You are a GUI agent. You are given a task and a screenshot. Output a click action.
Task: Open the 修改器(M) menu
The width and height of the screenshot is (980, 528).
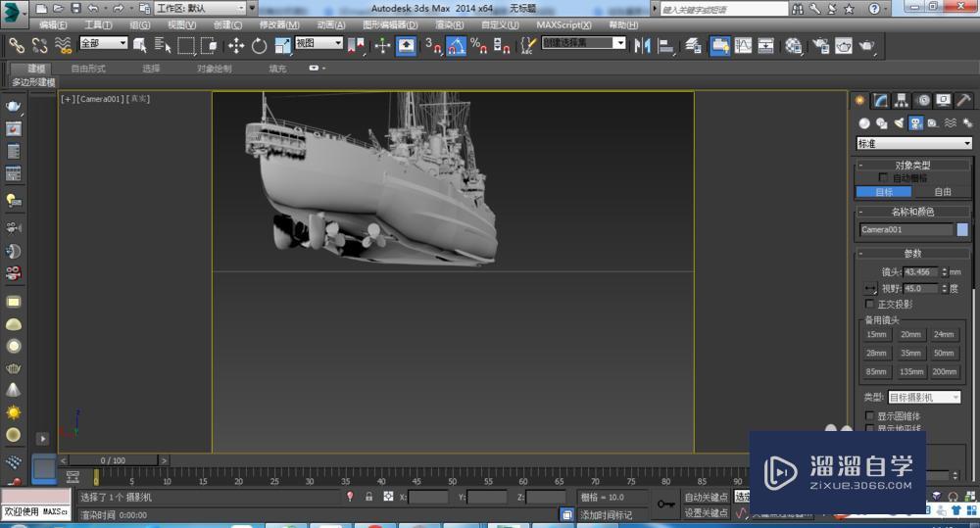click(279, 24)
